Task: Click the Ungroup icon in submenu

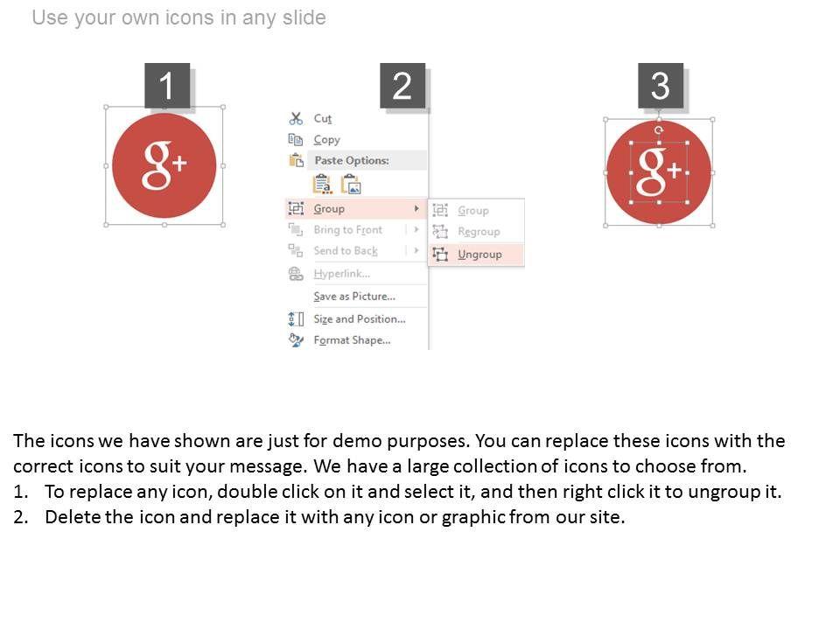Action: tap(440, 254)
